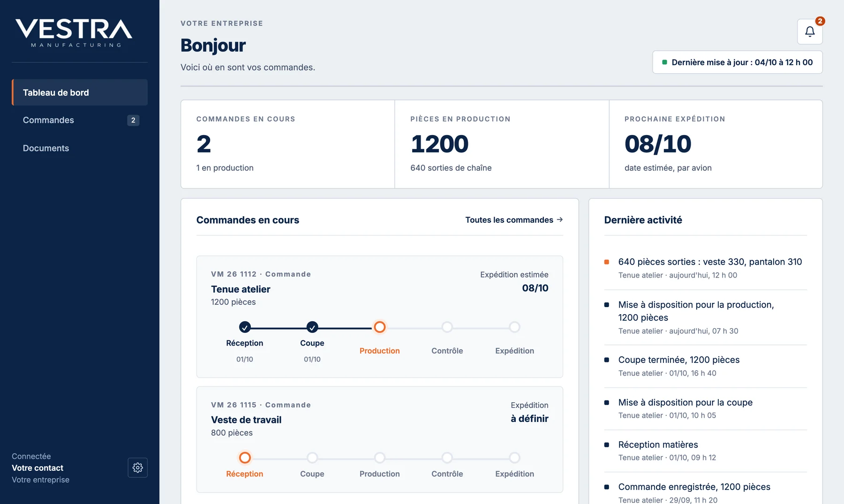Click 'Mise à disposition pour la production' entry

[706, 317]
